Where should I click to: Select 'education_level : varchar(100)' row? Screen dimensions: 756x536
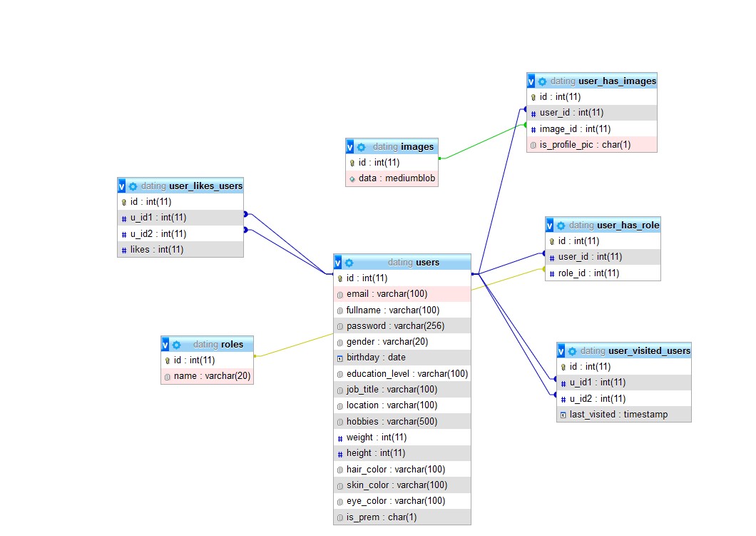(x=402, y=373)
